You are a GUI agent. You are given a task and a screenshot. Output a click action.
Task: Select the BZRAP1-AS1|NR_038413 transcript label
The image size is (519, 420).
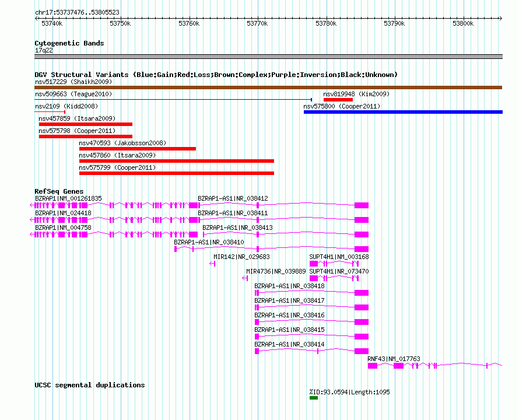237,228
